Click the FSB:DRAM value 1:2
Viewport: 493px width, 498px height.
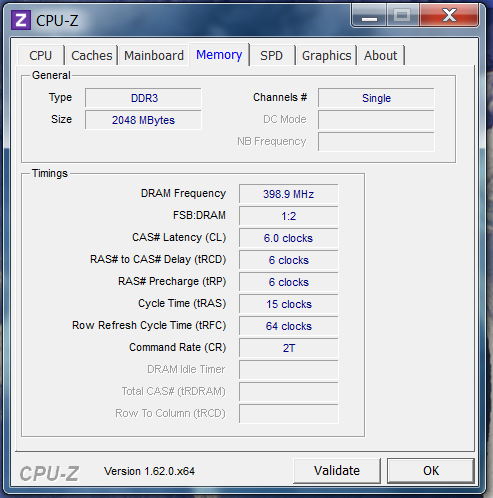coord(289,216)
